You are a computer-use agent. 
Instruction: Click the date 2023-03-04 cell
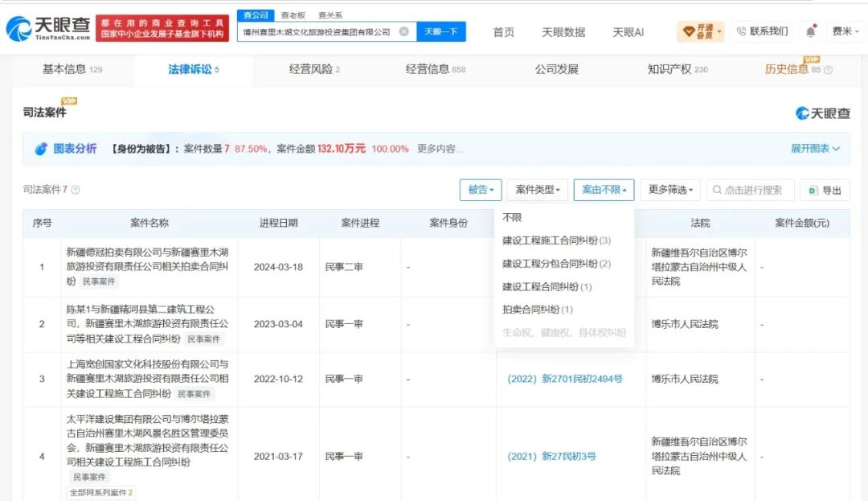pyautogui.click(x=278, y=324)
